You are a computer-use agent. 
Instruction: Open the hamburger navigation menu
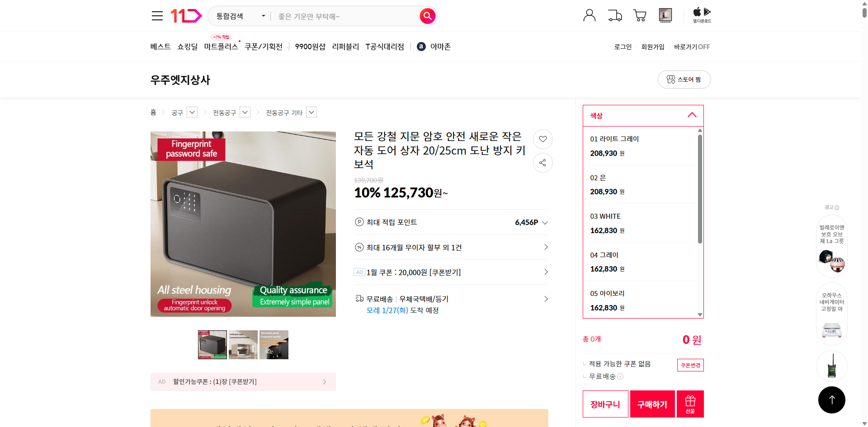tap(157, 15)
